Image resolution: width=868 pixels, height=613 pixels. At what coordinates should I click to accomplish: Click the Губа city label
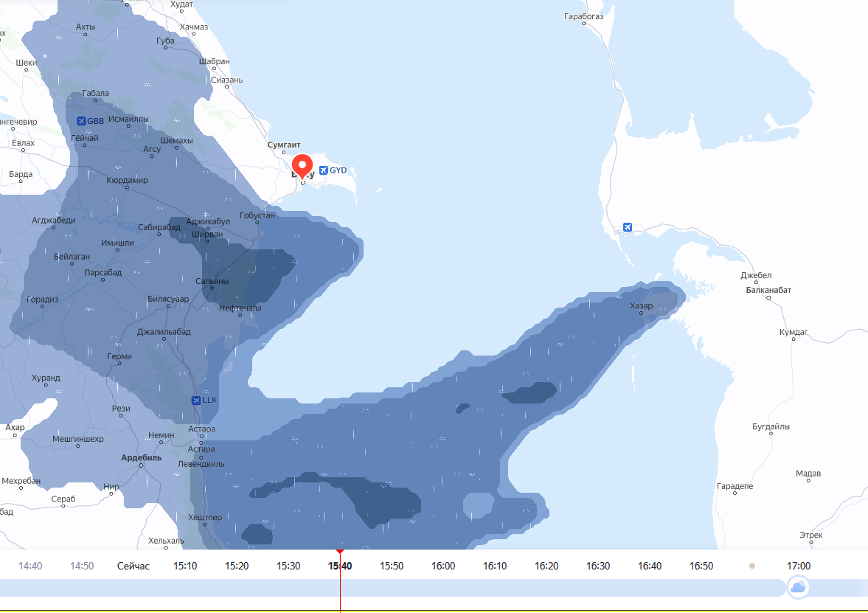click(x=165, y=41)
